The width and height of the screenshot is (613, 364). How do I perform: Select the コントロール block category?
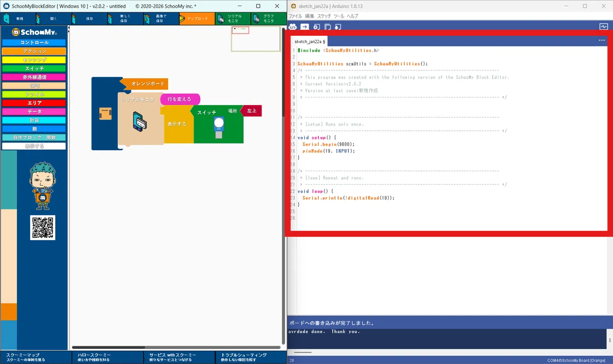(x=34, y=43)
